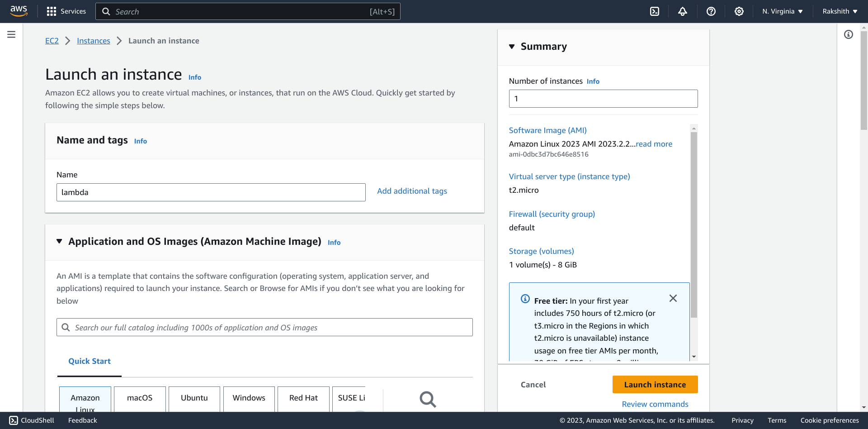Select the Red Hat AMI tile
Screen dimensions: 868x429
[303, 399]
